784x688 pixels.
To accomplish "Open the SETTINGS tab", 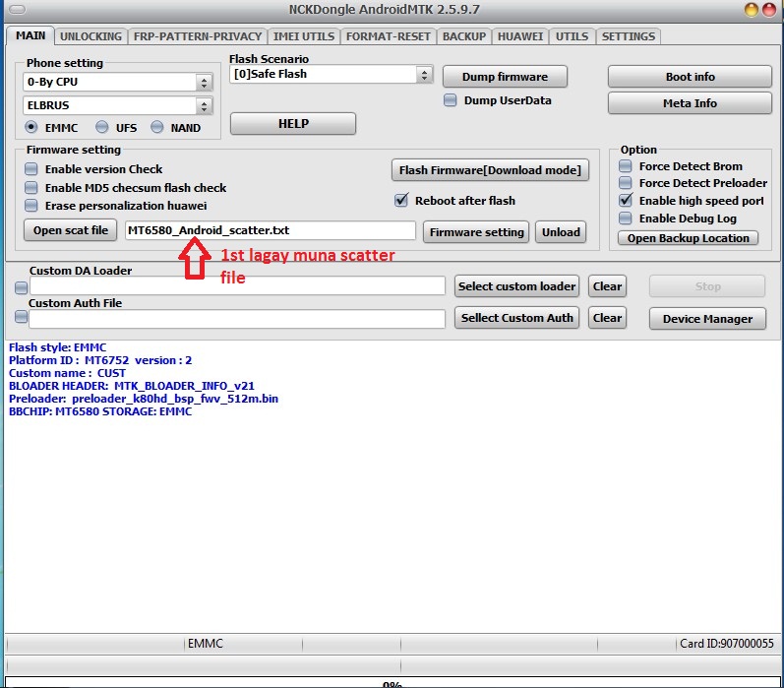I will point(628,36).
